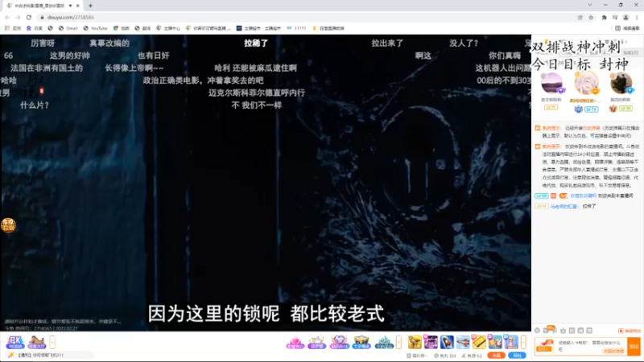Send the orange and teal gift box

pyautogui.click(x=495, y=342)
